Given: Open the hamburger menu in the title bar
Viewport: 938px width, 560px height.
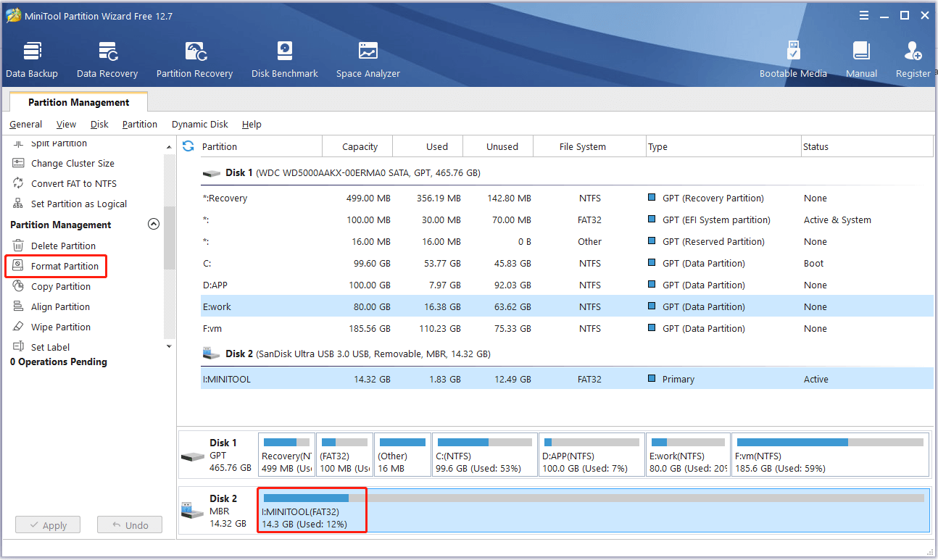Looking at the screenshot, I should click(x=863, y=15).
